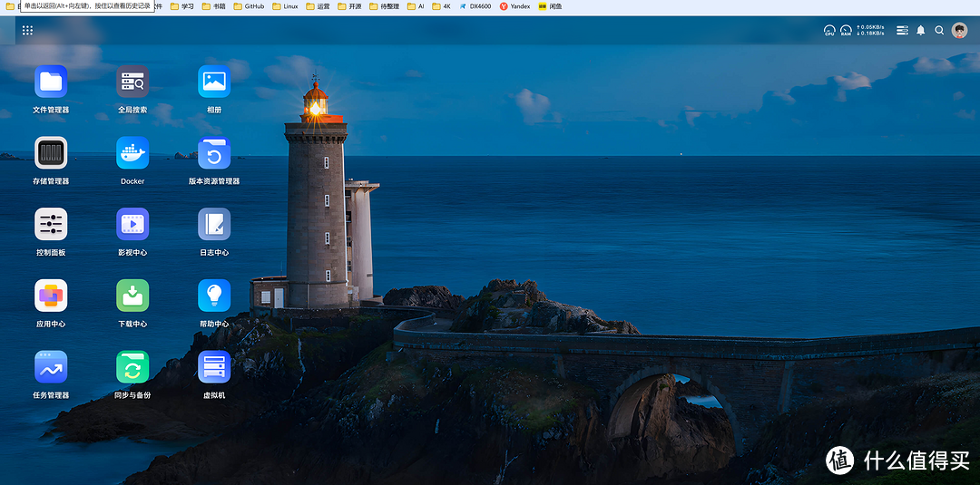Open the 文件管理器 file manager app

pos(51,82)
